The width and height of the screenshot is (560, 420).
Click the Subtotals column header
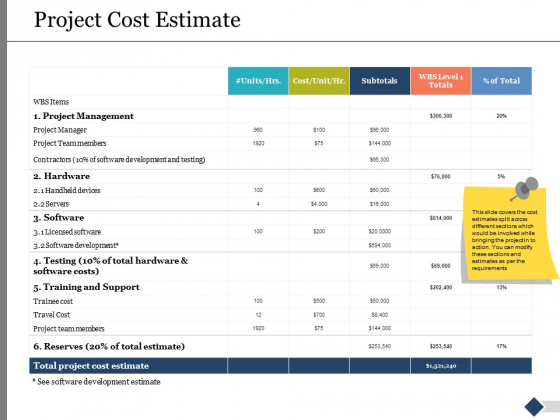[380, 81]
